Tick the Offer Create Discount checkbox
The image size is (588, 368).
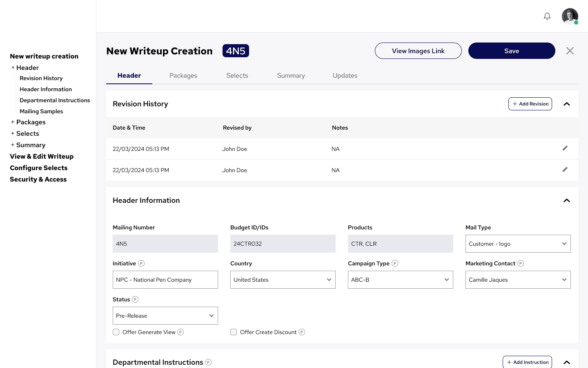[234, 332]
